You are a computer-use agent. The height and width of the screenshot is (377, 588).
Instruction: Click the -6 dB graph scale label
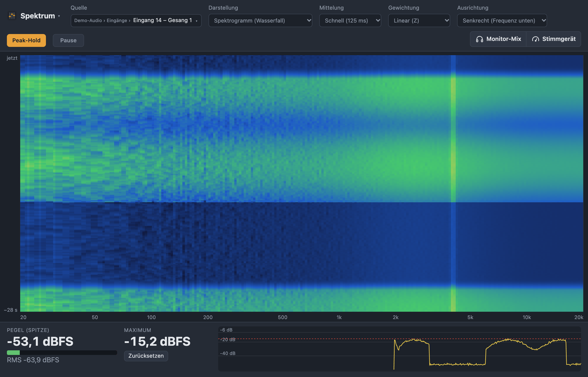pos(226,330)
